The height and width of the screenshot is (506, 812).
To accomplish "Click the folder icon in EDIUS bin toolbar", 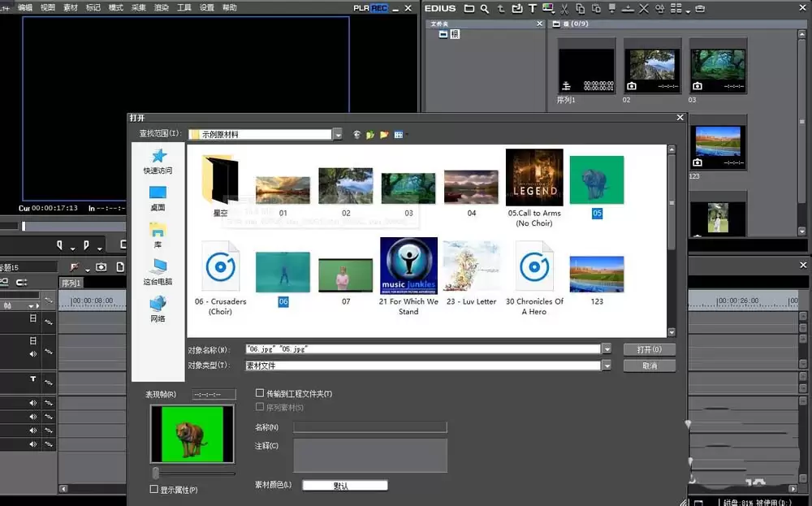I will tap(469, 8).
